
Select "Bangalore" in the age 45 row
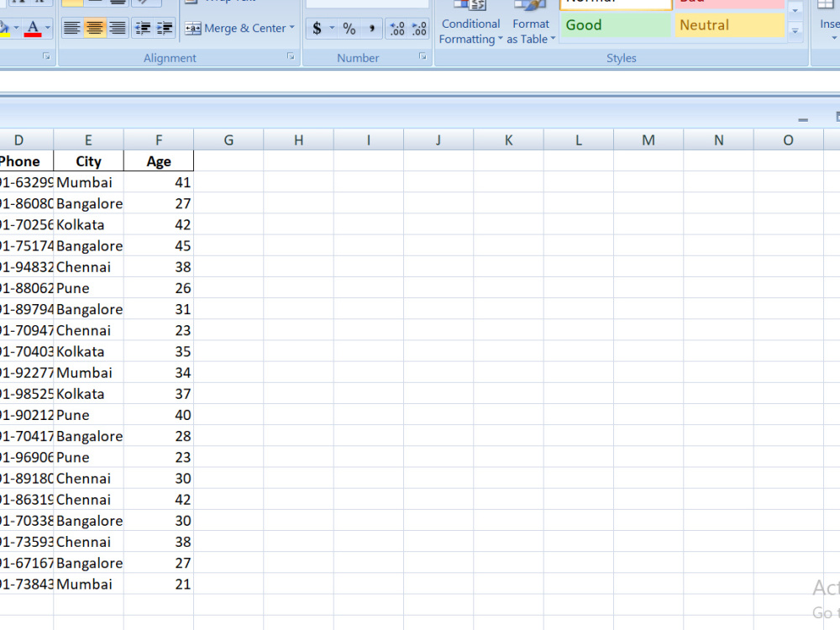point(88,245)
